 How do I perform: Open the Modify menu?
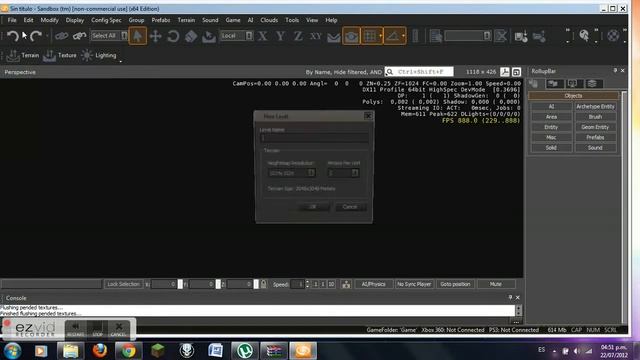coord(49,20)
